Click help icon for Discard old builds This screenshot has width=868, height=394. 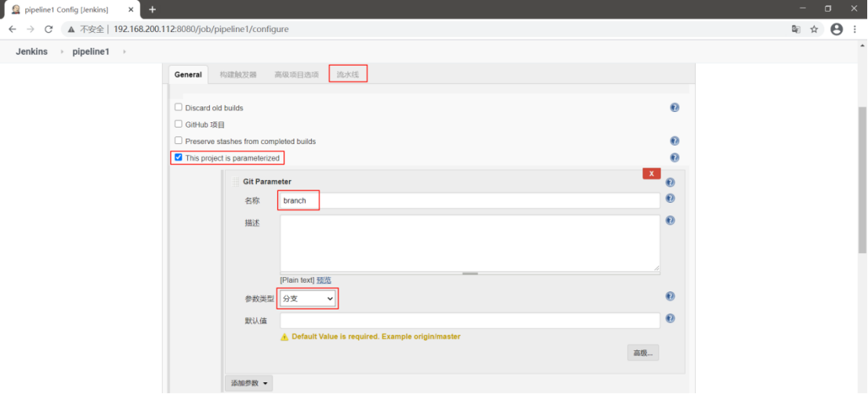[675, 108]
